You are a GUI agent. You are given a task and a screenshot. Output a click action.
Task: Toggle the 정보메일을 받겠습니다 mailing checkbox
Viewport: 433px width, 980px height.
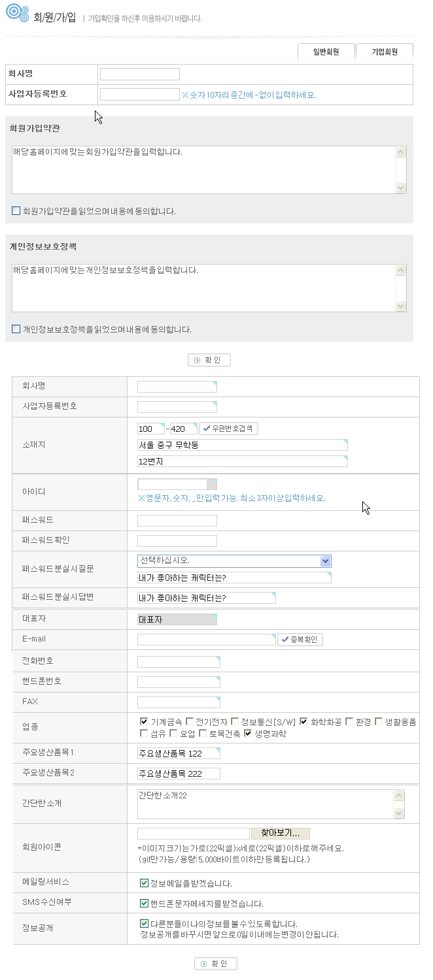[x=144, y=883]
